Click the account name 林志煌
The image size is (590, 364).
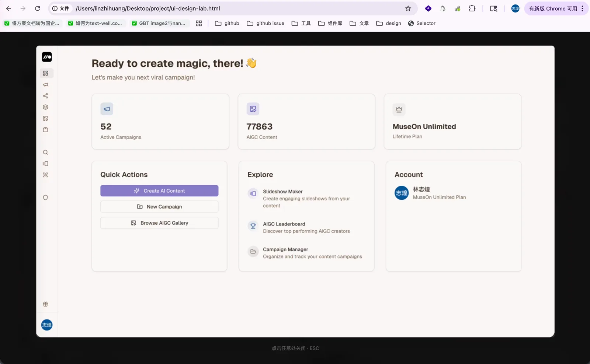[x=421, y=189]
